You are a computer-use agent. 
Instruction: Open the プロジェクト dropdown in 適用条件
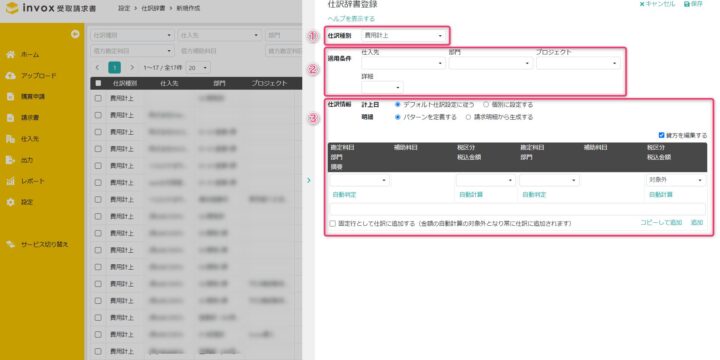tap(578, 63)
